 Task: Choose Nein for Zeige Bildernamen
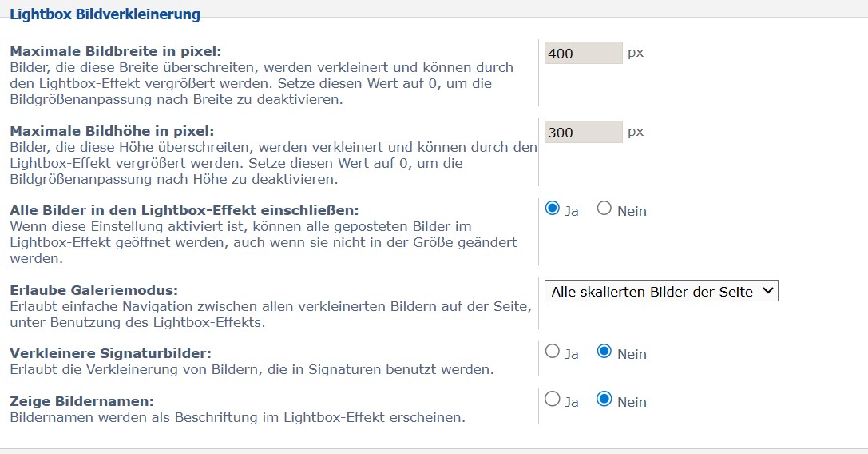click(x=604, y=400)
